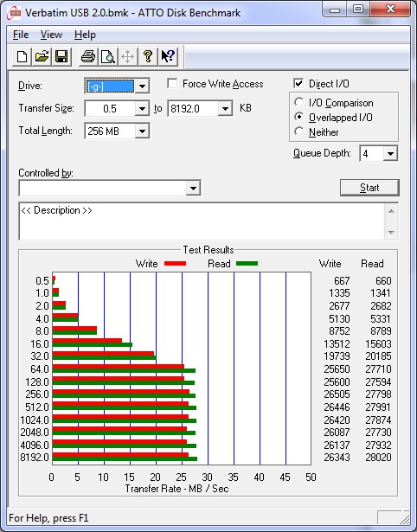Close the ATTO Disk Benchmark window
This screenshot has width=417, height=532.
click(390, 10)
